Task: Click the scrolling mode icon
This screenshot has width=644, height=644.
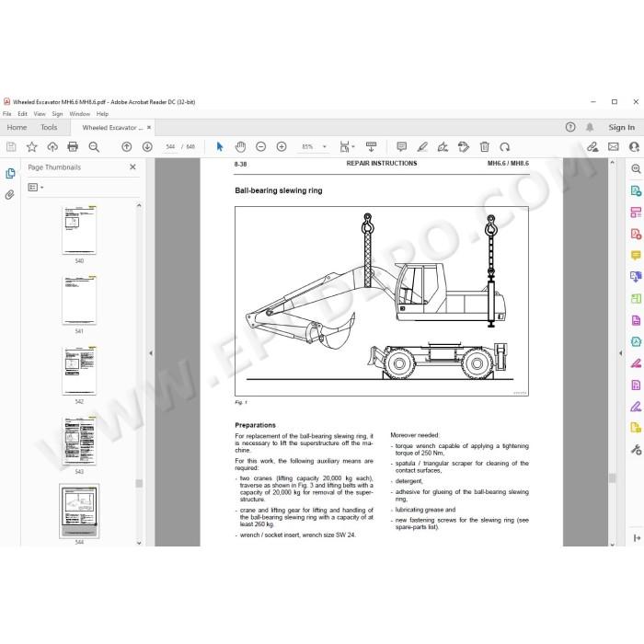Action: [371, 146]
